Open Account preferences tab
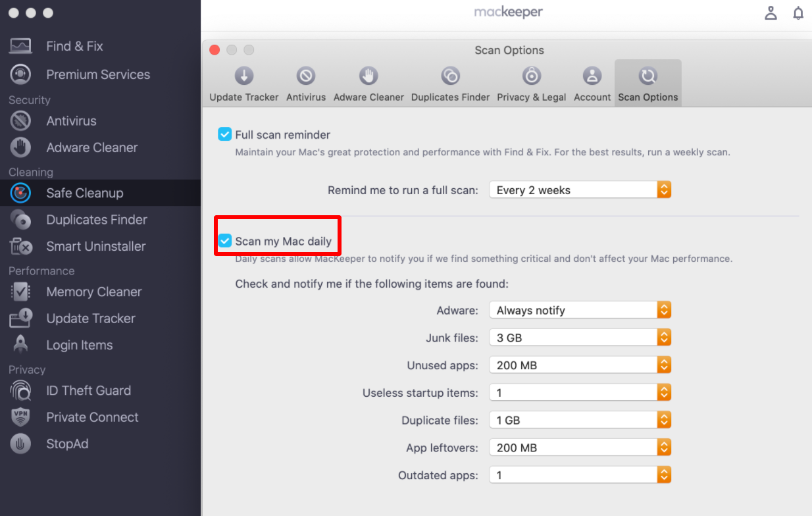The image size is (812, 516). 592,84
